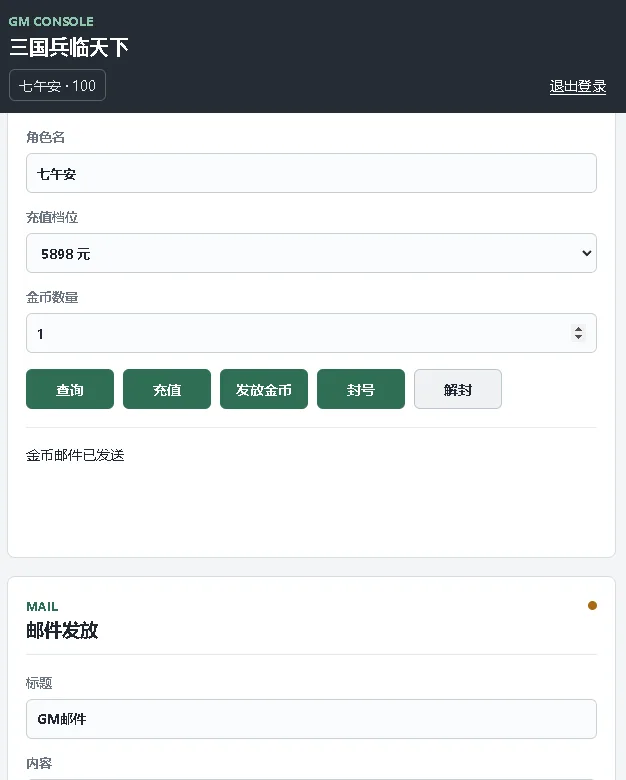
Task: Click the 邮件发放 section heading
Action: point(62,630)
